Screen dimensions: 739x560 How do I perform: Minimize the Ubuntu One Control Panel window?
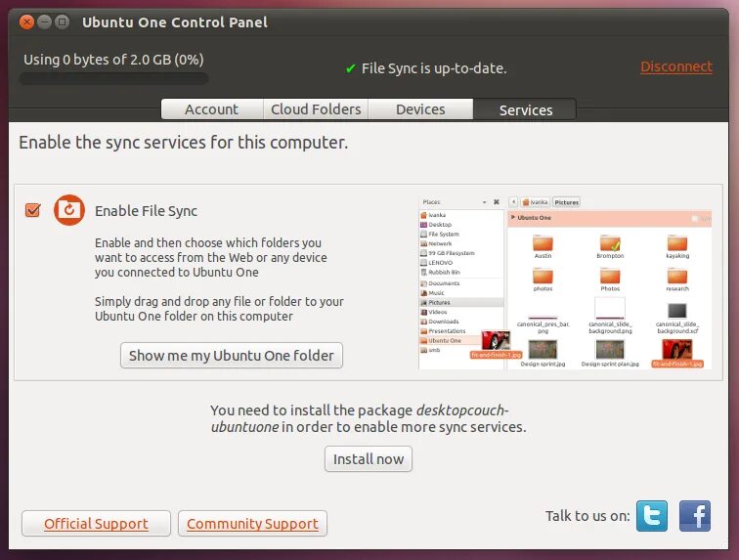tap(44, 22)
